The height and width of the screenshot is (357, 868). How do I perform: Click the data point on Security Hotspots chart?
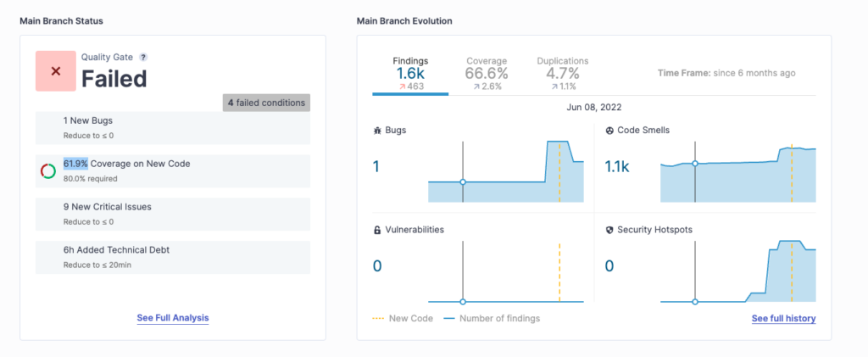695,301
